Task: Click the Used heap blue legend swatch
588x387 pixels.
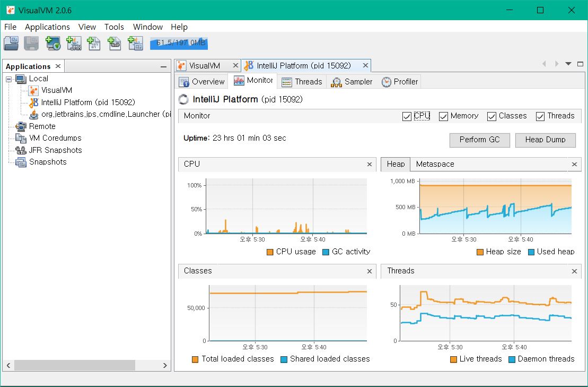Action: pos(531,252)
